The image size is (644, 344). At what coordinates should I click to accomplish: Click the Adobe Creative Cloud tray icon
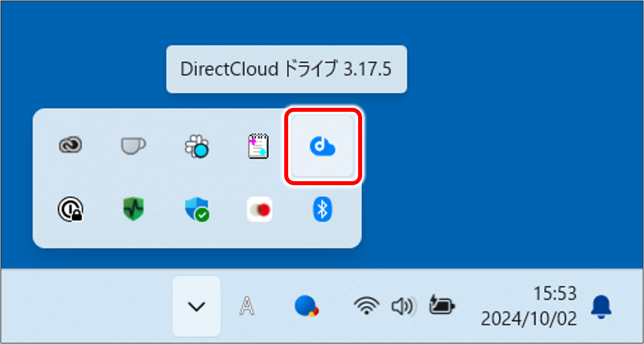pyautogui.click(x=70, y=146)
